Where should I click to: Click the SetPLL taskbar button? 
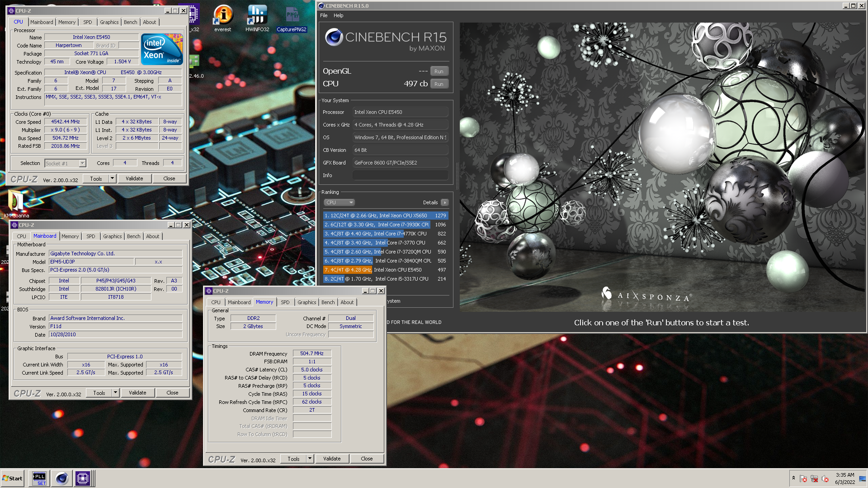(x=39, y=479)
